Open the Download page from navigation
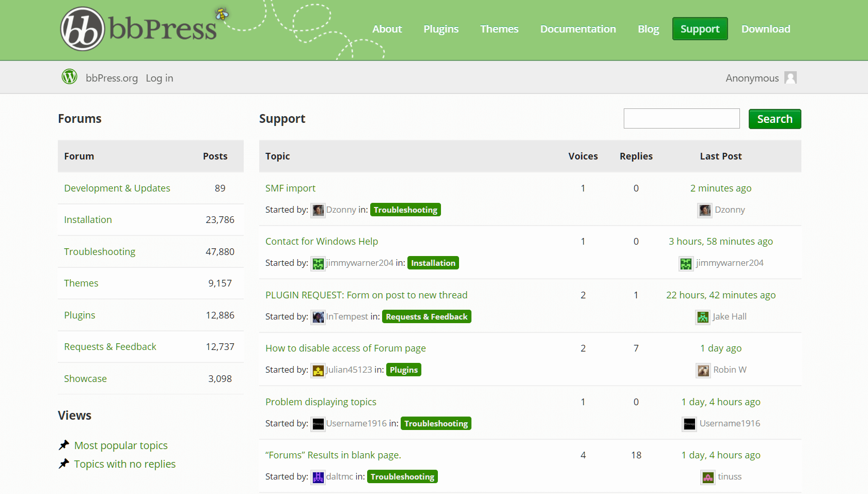Screen dimensions: 868x494 (x=766, y=29)
